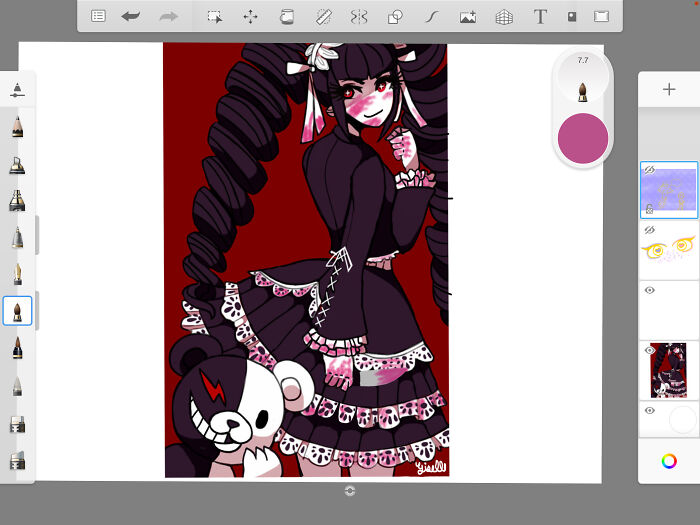Tap the magenta color puck

(582, 138)
